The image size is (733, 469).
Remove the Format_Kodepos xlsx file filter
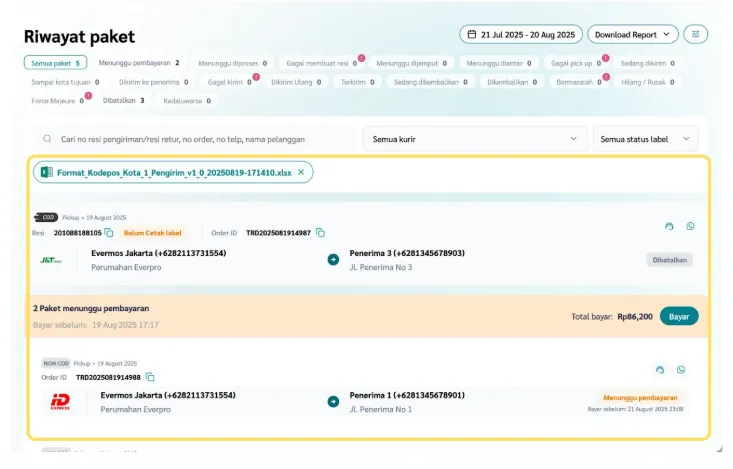pos(301,172)
